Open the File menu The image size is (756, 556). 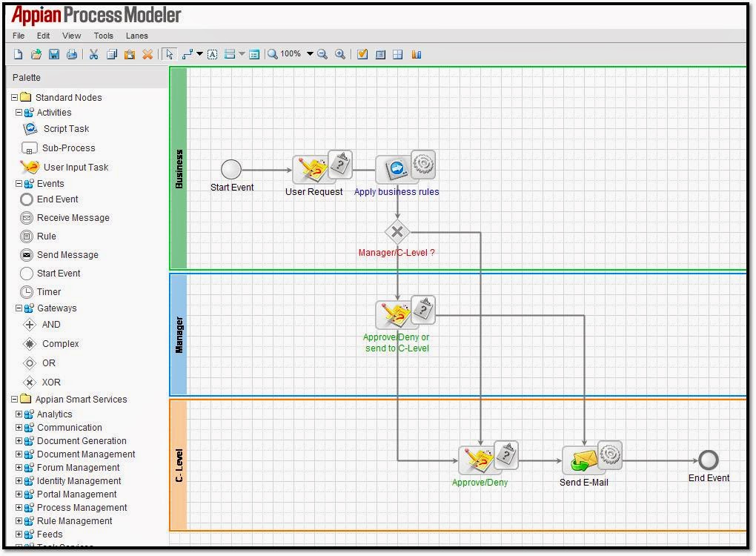19,36
